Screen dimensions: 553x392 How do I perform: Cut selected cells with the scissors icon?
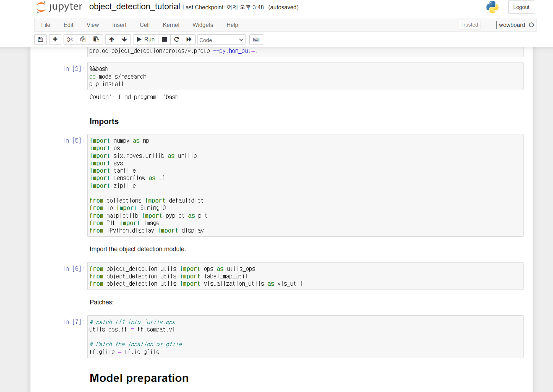pyautogui.click(x=70, y=40)
